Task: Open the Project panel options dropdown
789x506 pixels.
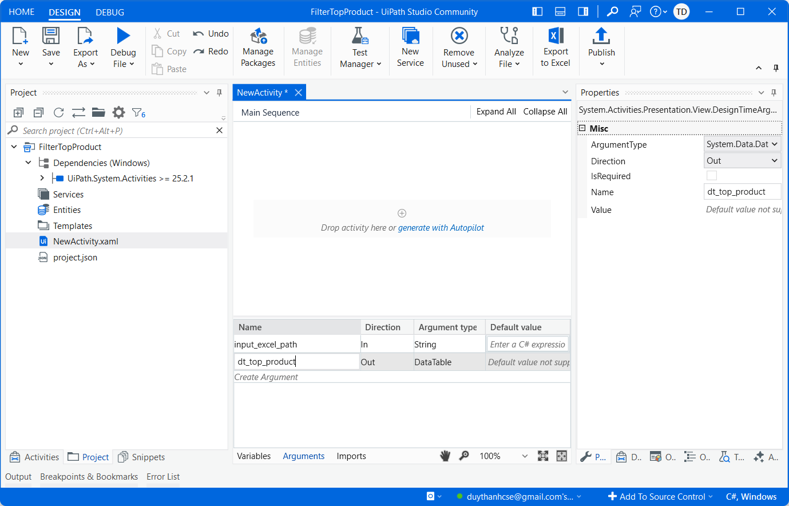Action: pyautogui.click(x=206, y=93)
